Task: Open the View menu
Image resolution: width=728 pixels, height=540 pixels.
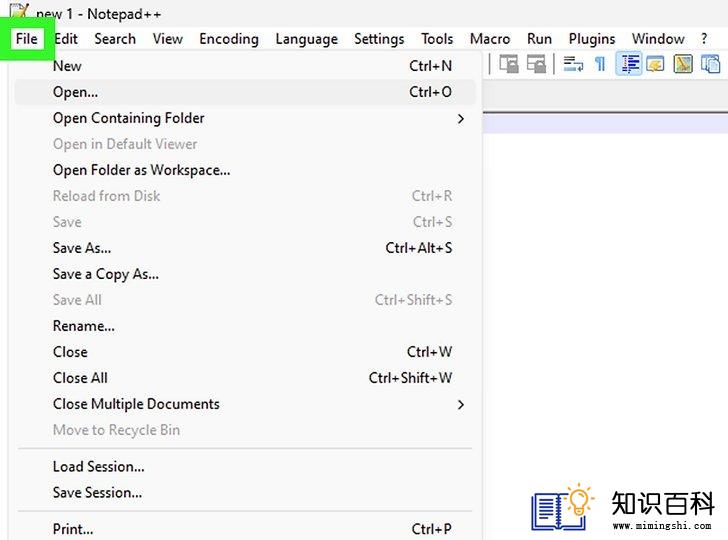Action: [x=168, y=39]
